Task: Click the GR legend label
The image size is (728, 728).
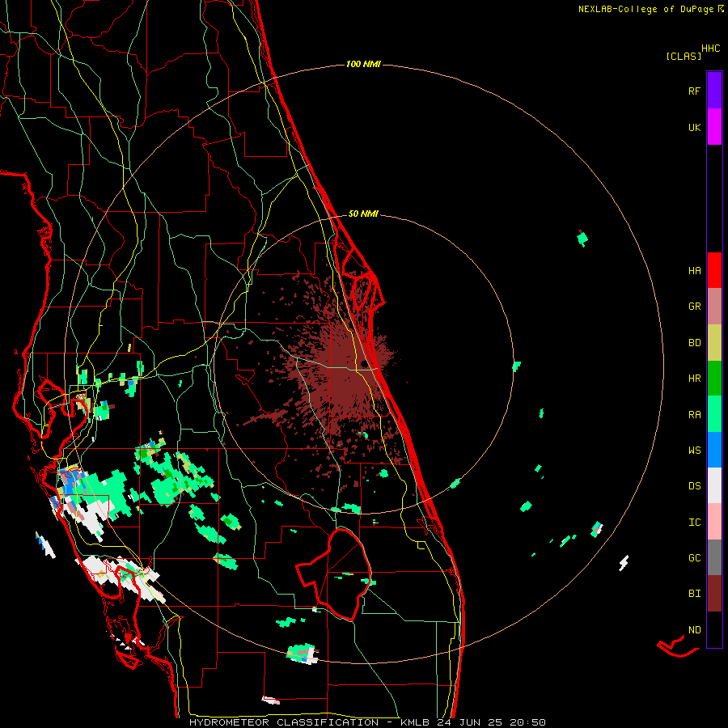Action: click(694, 307)
